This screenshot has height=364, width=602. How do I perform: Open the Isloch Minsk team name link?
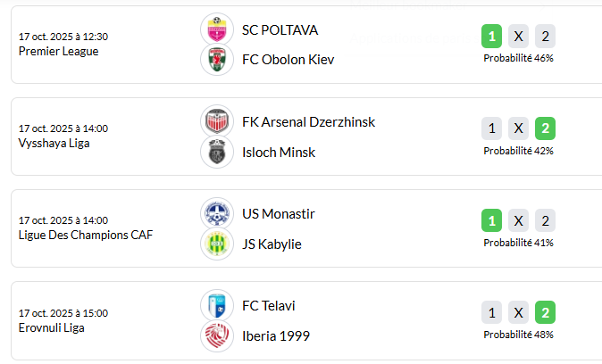pos(279,152)
